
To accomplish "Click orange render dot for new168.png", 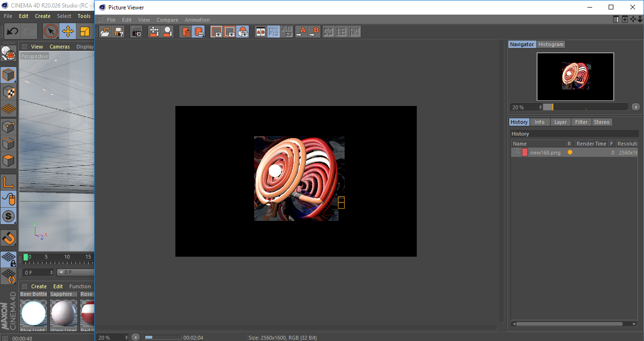I will coord(570,152).
